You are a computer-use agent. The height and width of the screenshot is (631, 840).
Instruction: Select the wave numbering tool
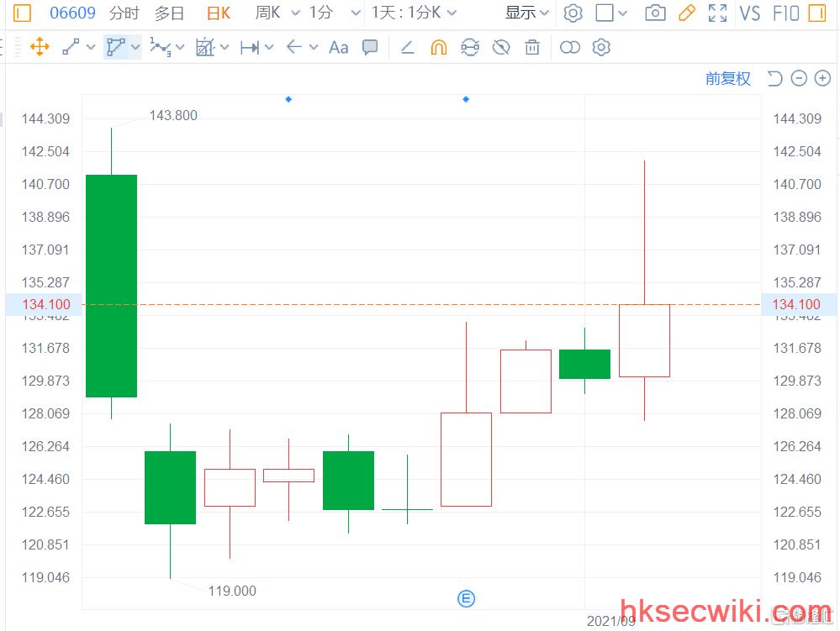click(x=160, y=47)
